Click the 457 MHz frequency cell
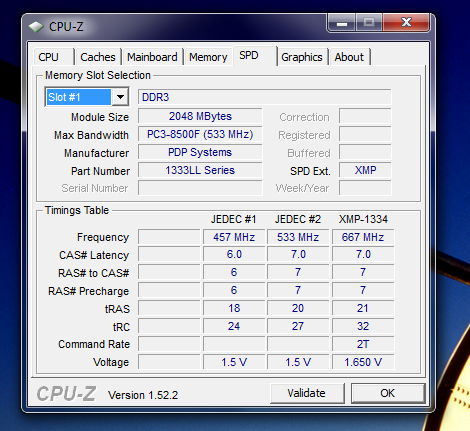Screen dimensions: 470x431 [x=234, y=237]
